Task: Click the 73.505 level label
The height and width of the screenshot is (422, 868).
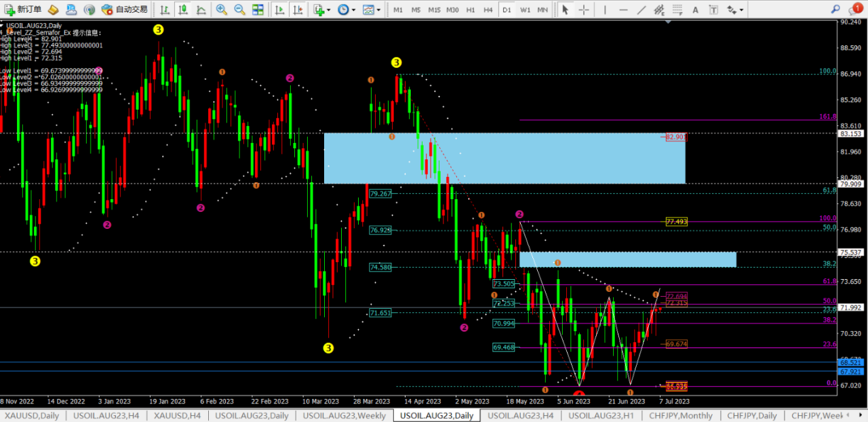Action: (504, 284)
